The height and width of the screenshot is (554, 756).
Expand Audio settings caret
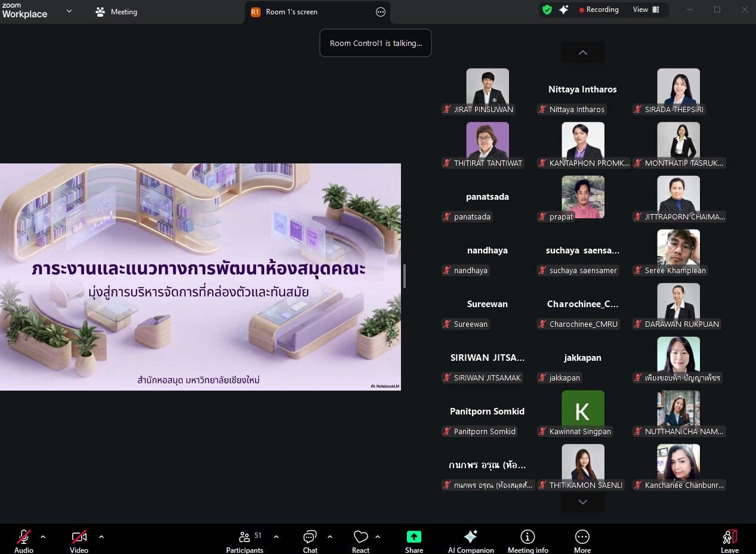pos(43,537)
